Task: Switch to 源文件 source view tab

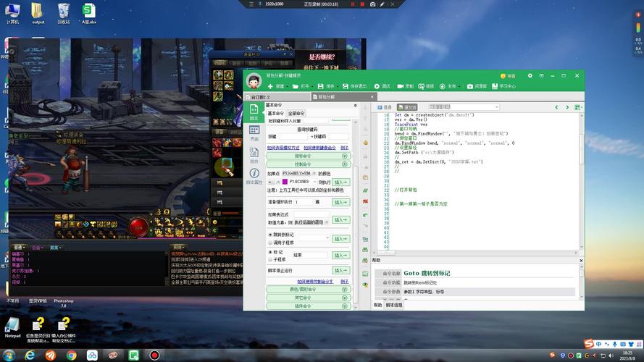Action: pyautogui.click(x=407, y=107)
